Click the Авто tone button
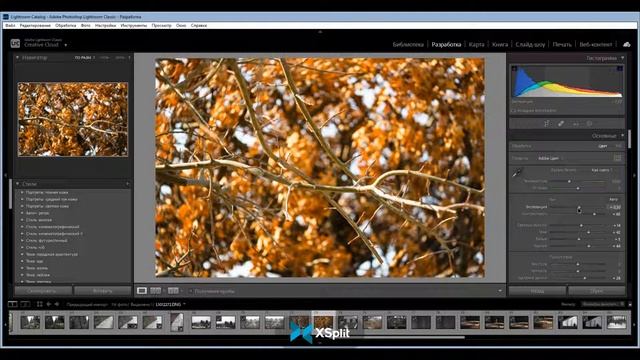This screenshot has height=360, width=640. (613, 200)
